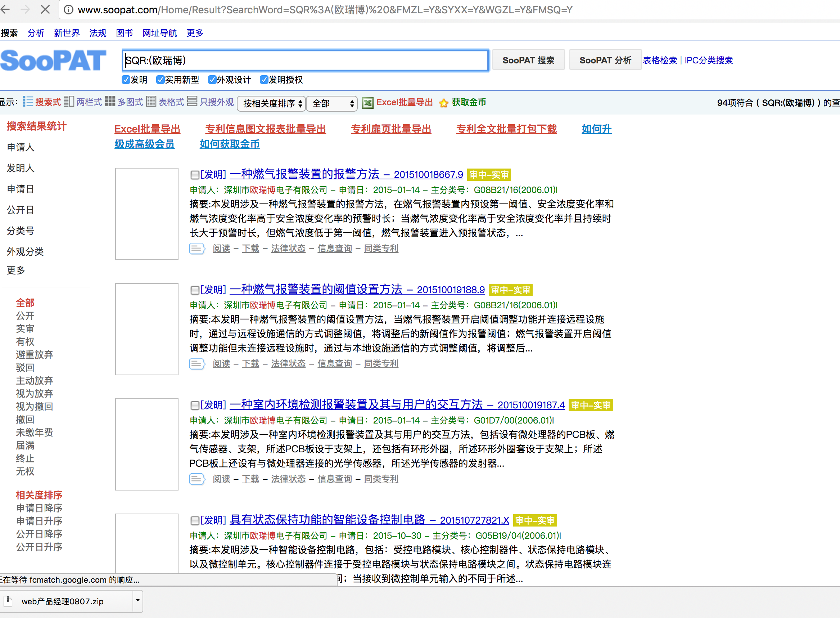This screenshot has width=840, height=618.
Task: Expand 分类号 statistics in sidebar
Action: coord(21,231)
